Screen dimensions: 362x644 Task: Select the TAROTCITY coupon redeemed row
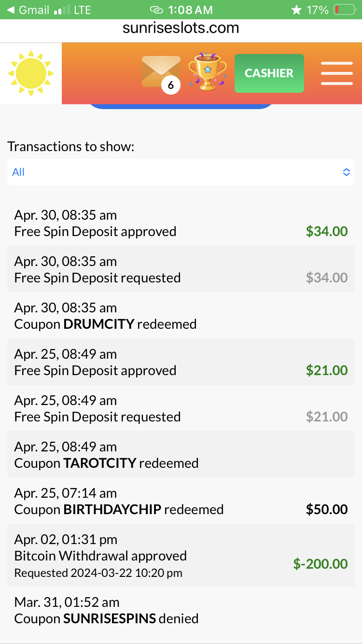181,455
